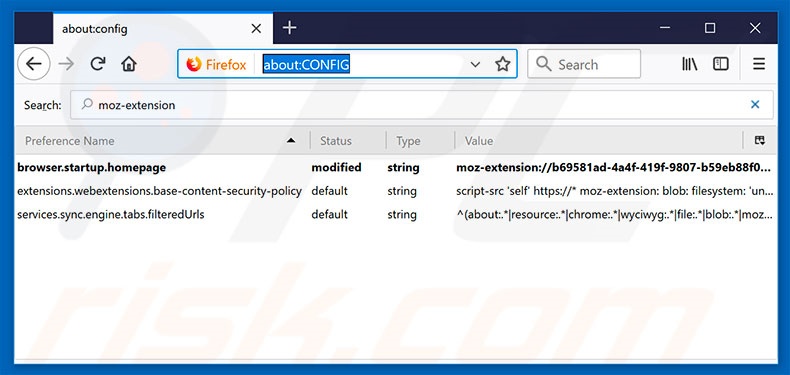790x375 pixels.
Task: Open a new tab with the plus button
Action: coord(289,28)
